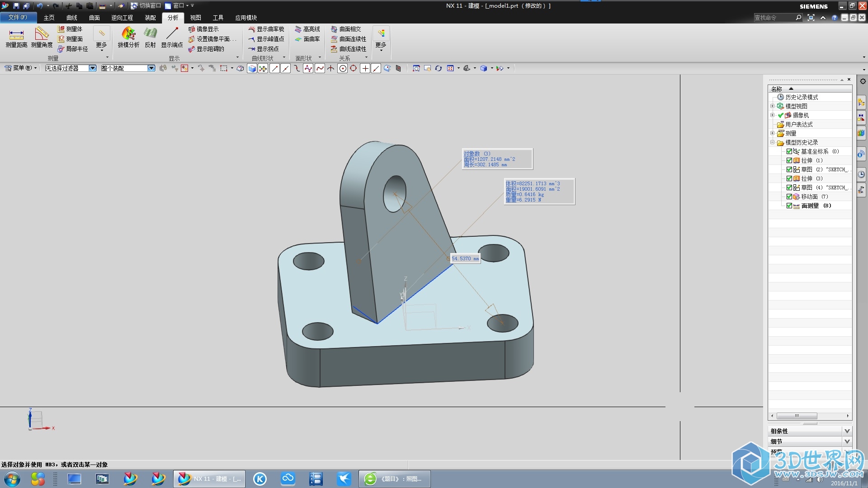Switch to the 视图 ribbon tab
This screenshot has width=868, height=488.
click(195, 18)
